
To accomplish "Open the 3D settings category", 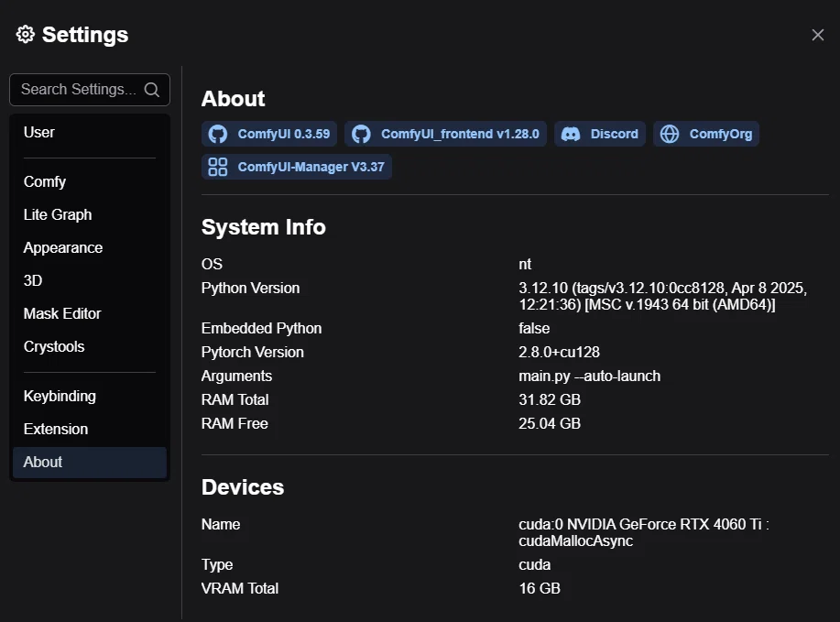I will pos(90,280).
